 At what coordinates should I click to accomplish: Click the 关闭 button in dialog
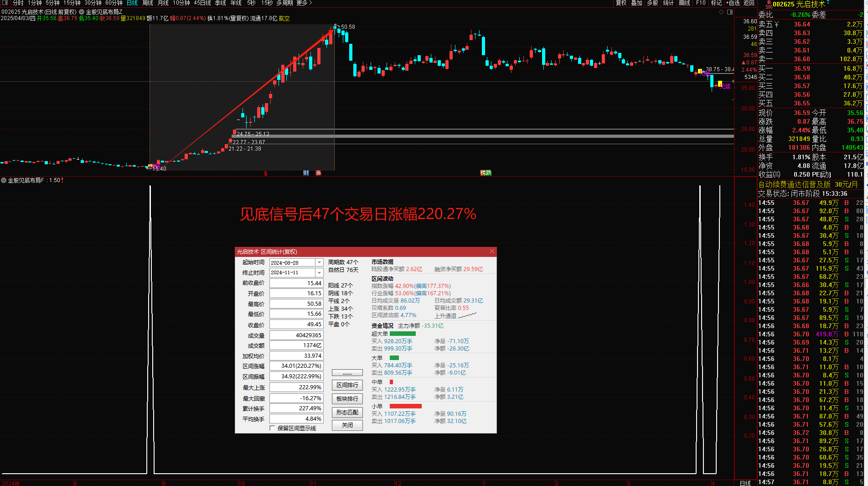coord(347,425)
